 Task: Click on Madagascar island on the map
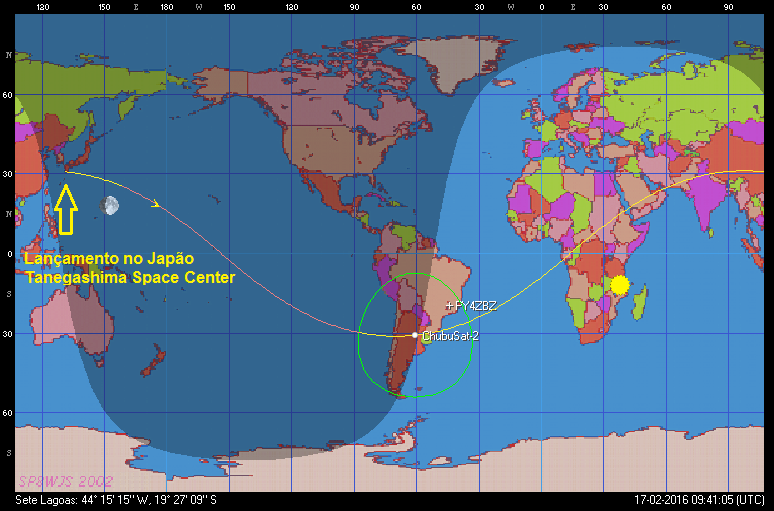pyautogui.click(x=648, y=300)
